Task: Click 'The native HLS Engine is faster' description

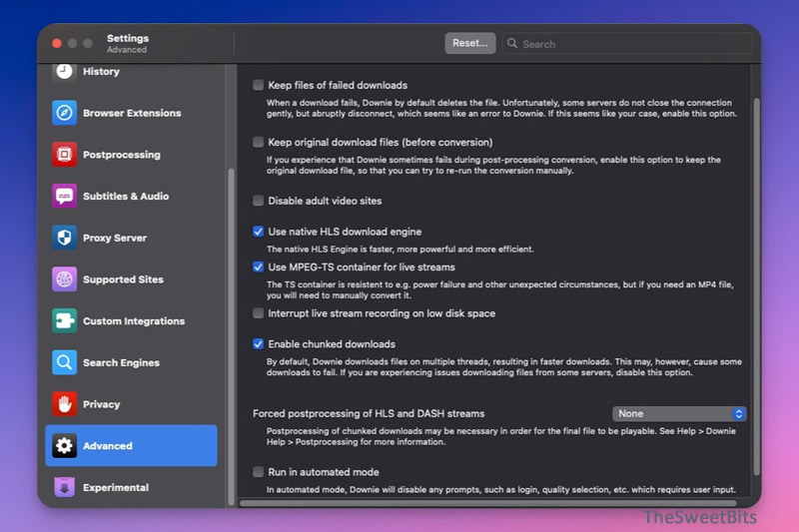Action: [x=400, y=250]
